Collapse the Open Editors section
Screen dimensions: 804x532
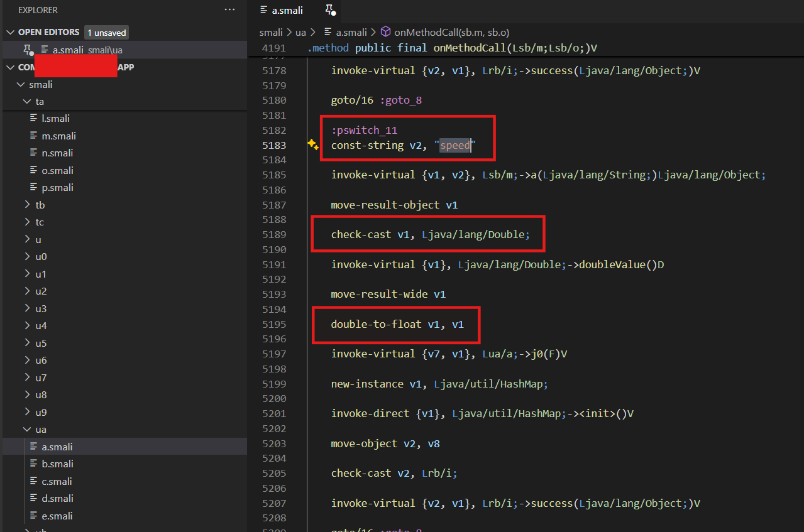click(10, 32)
